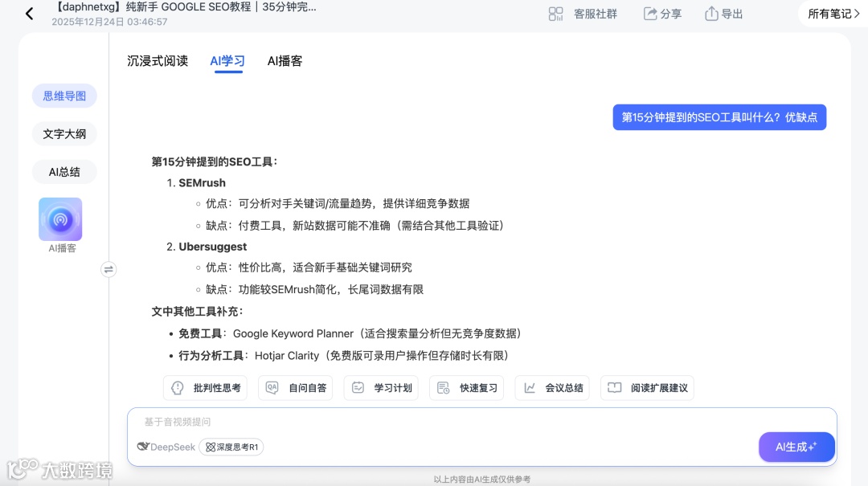
Task: Click the 付费工具，新站数据可能不准确 line
Action: pos(354,226)
